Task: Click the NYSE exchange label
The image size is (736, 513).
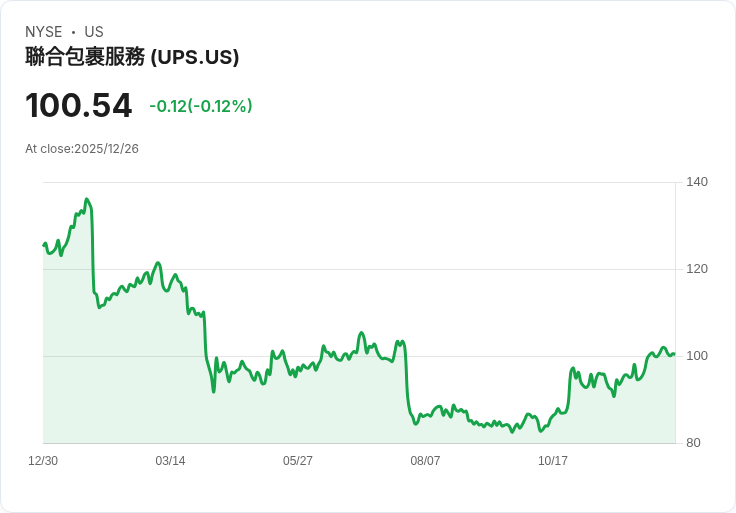Action: click(x=44, y=32)
